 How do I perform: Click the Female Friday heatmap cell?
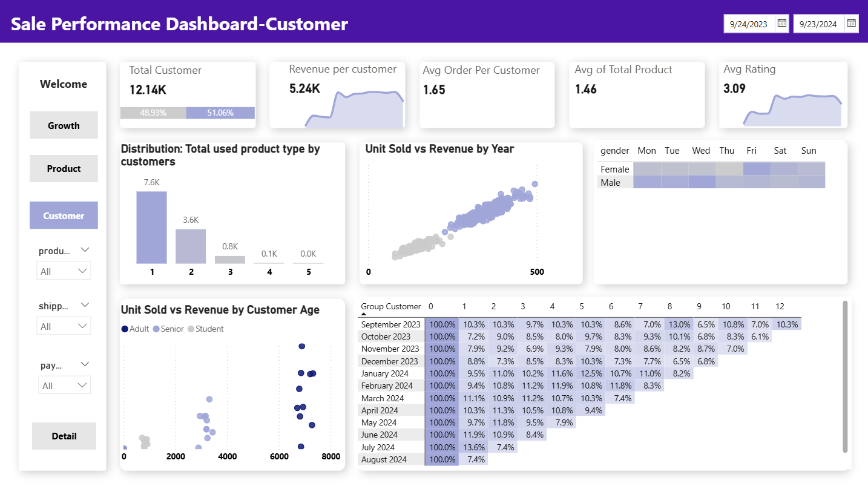(x=757, y=169)
